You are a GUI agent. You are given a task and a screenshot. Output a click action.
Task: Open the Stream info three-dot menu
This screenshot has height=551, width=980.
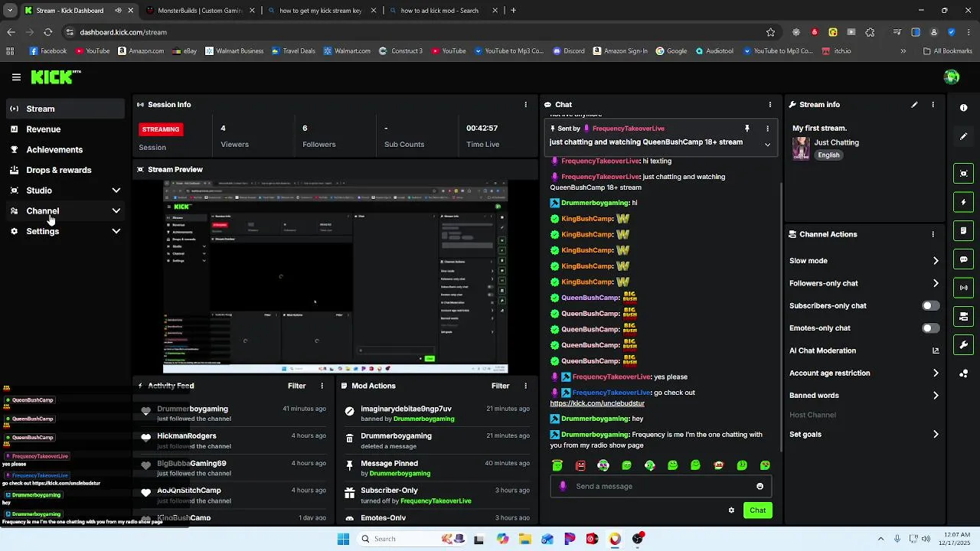pyautogui.click(x=933, y=104)
